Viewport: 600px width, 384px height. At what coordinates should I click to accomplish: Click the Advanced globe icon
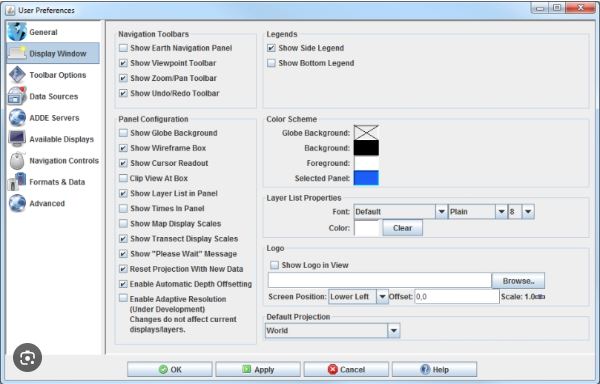[17, 203]
